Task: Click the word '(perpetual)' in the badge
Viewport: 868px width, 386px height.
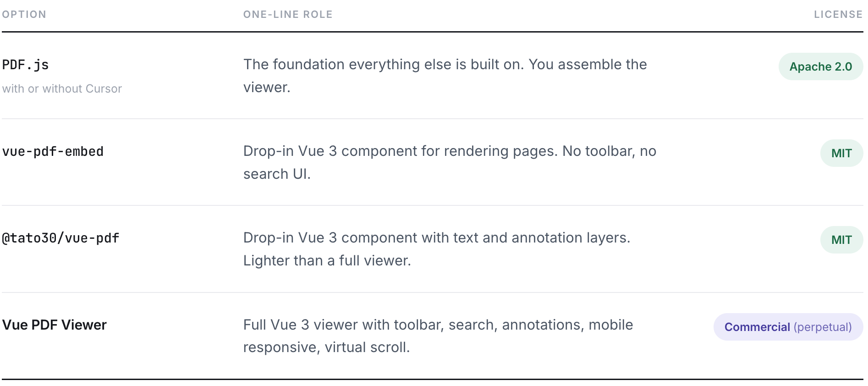Action: [823, 327]
